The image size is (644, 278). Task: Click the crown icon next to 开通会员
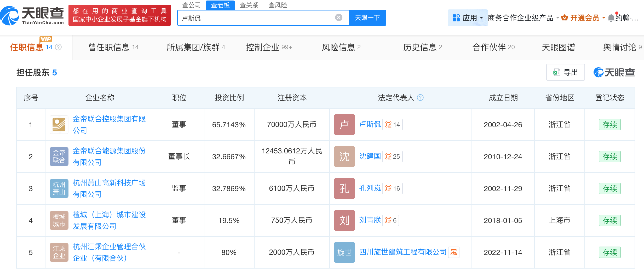coord(565,18)
